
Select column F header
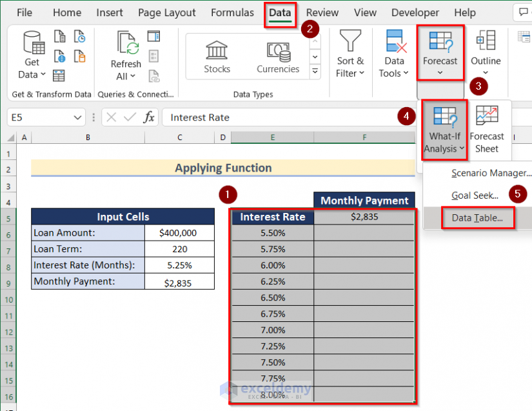[x=364, y=137]
